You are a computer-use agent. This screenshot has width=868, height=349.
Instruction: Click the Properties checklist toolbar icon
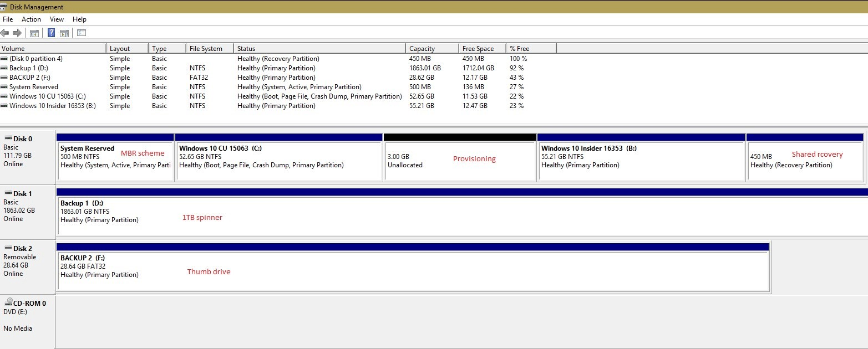tap(80, 33)
